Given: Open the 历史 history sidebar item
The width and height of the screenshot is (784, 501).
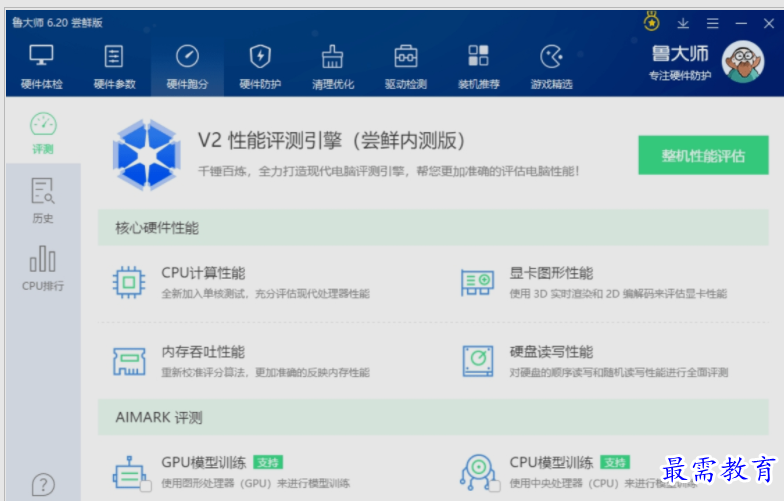Looking at the screenshot, I should (43, 200).
